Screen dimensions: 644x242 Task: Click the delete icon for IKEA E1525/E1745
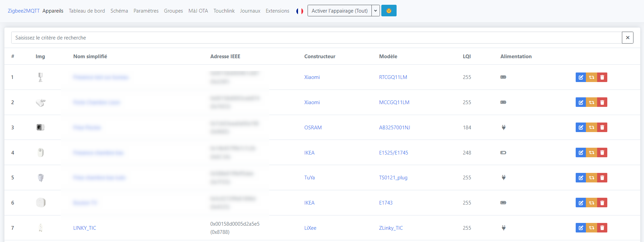[x=602, y=152]
